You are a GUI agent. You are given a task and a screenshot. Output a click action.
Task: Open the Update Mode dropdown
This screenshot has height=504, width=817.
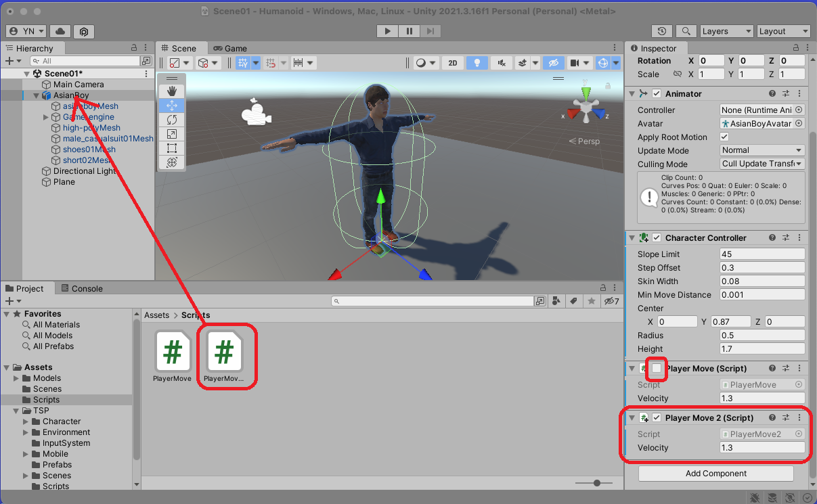762,150
